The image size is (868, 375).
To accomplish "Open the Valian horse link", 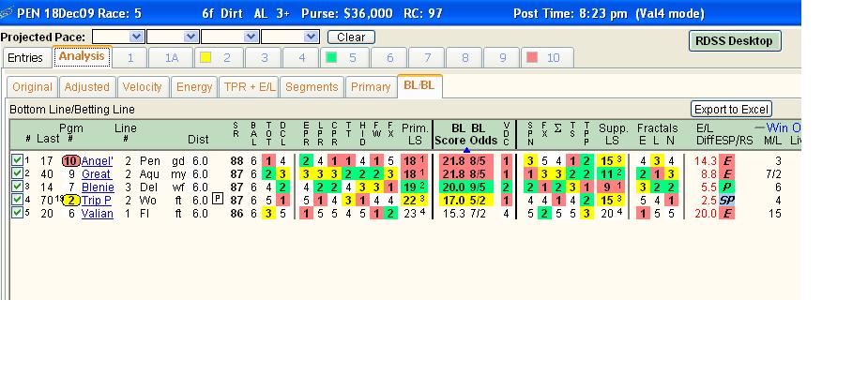I will click(98, 214).
